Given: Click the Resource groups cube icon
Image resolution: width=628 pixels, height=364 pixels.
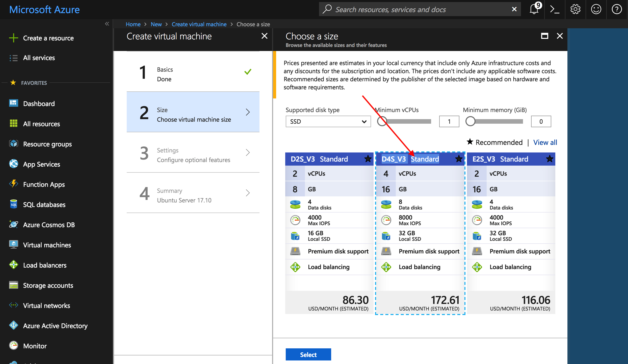Looking at the screenshot, I should click(x=13, y=144).
